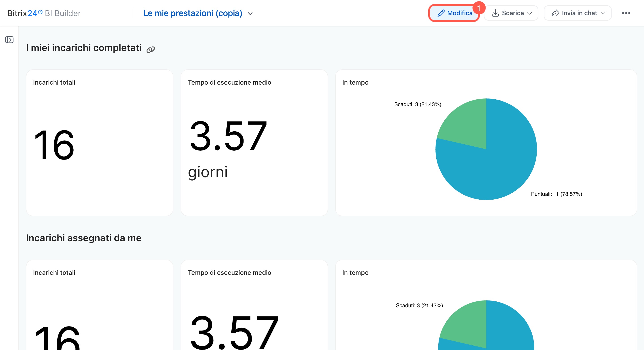Open the Invia in chat dropdown arrow
The image size is (644, 350).
(603, 13)
